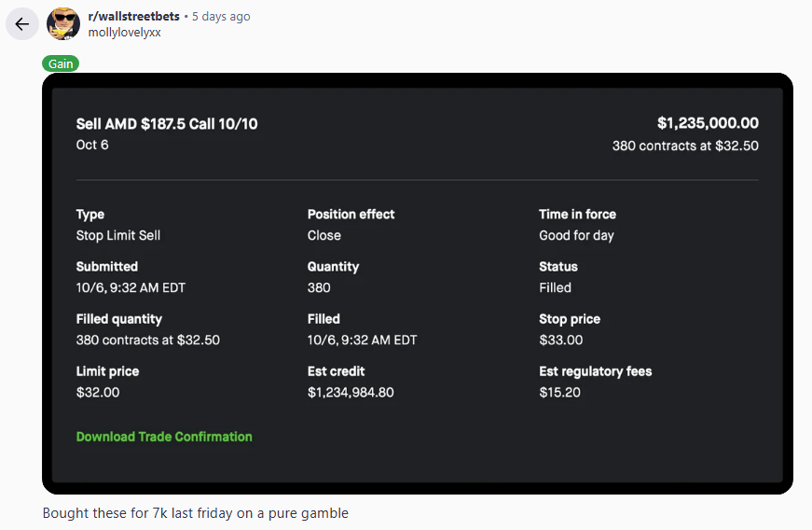Click the Oct 6 date under heading

(92, 145)
